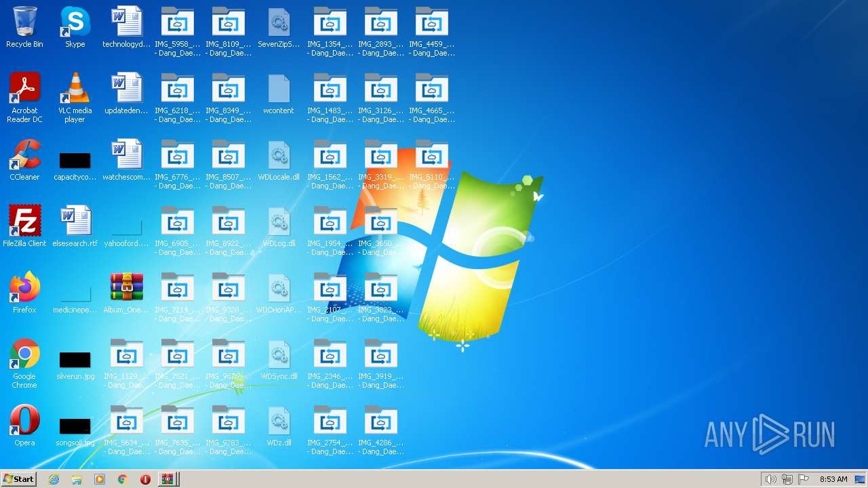868x488 pixels.
Task: Select the IMG_7214 Dang_Dae folder
Action: click(x=177, y=297)
